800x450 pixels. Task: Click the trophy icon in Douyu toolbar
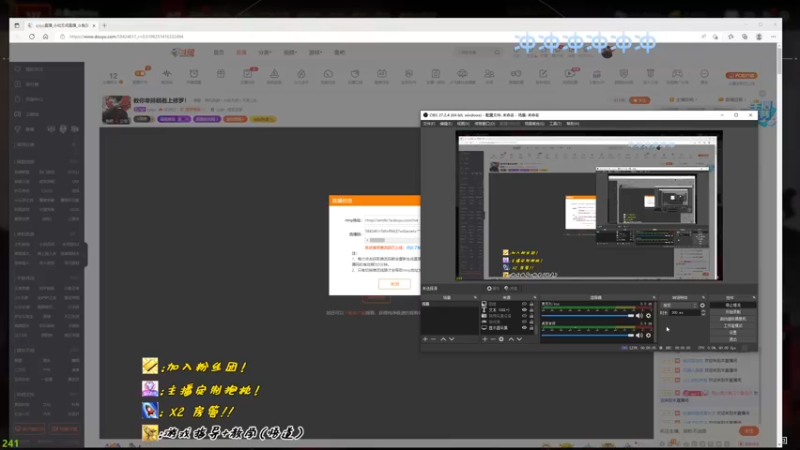pyautogui.click(x=650, y=74)
